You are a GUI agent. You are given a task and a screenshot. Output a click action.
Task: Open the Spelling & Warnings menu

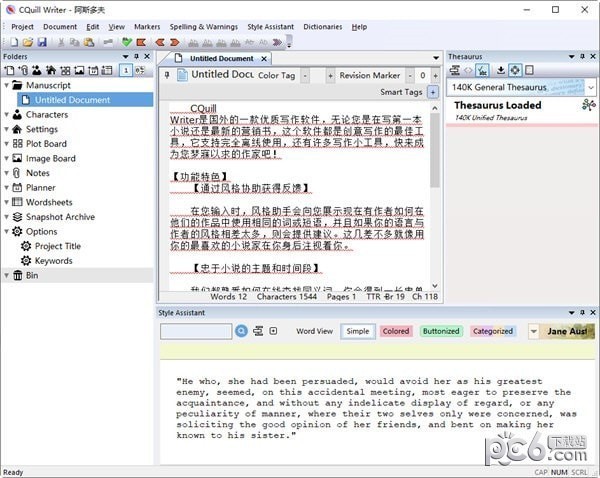[204, 27]
